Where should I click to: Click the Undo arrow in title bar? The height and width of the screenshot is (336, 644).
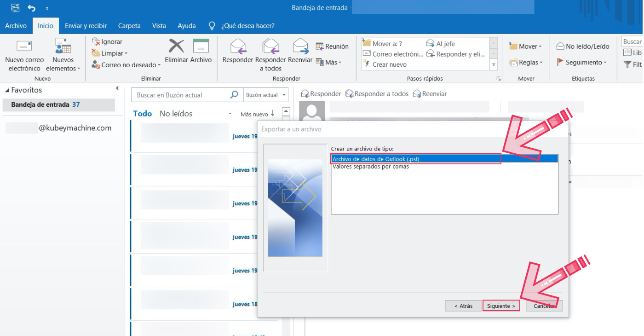coord(31,8)
